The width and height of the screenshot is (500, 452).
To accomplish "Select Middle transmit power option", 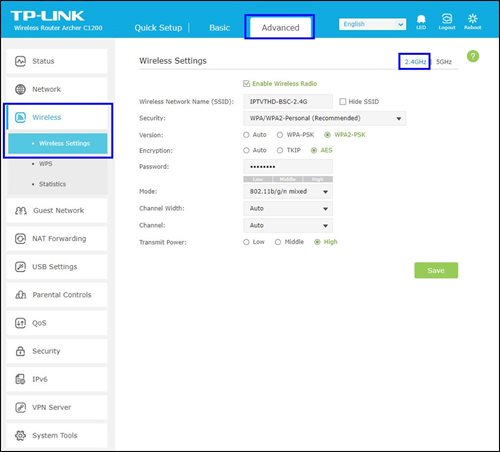I will coord(278,242).
